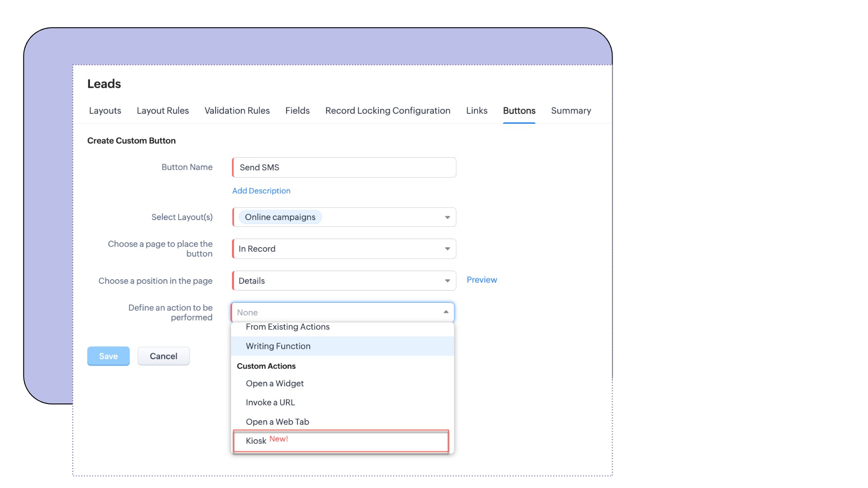Click the Button Name input field
The image size is (868, 488).
pyautogui.click(x=344, y=168)
